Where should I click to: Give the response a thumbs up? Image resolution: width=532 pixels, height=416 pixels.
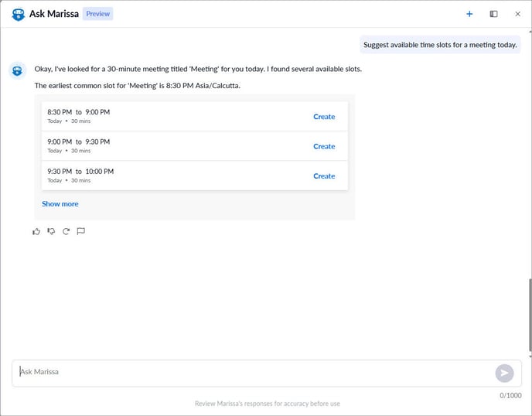pos(36,231)
